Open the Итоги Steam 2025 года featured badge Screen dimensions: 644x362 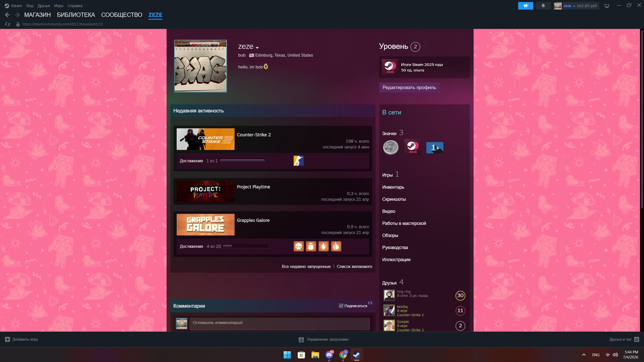pyautogui.click(x=424, y=67)
